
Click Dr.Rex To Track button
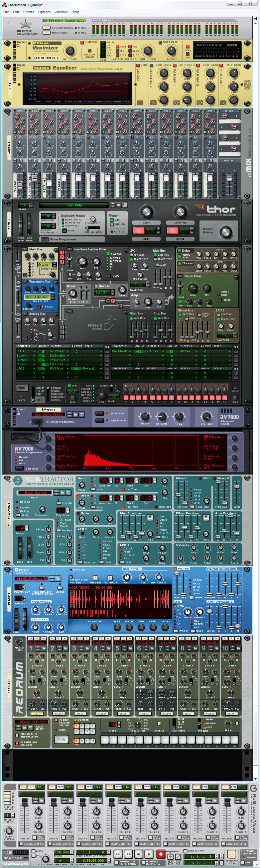tap(110, 577)
